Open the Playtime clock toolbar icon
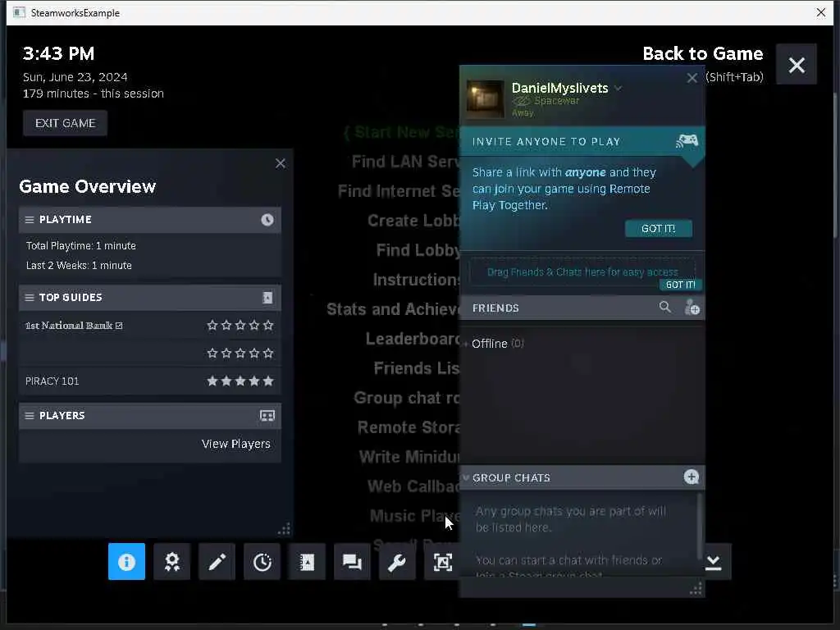Viewport: 840px width, 630px height. click(x=262, y=561)
